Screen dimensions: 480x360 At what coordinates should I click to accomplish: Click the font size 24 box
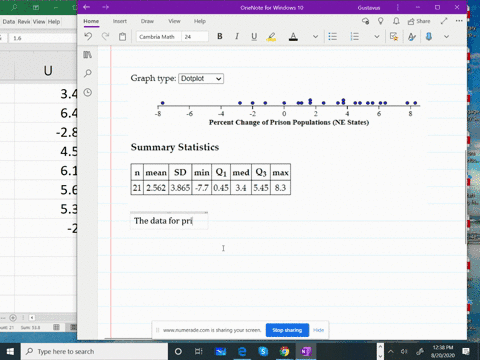coord(195,37)
